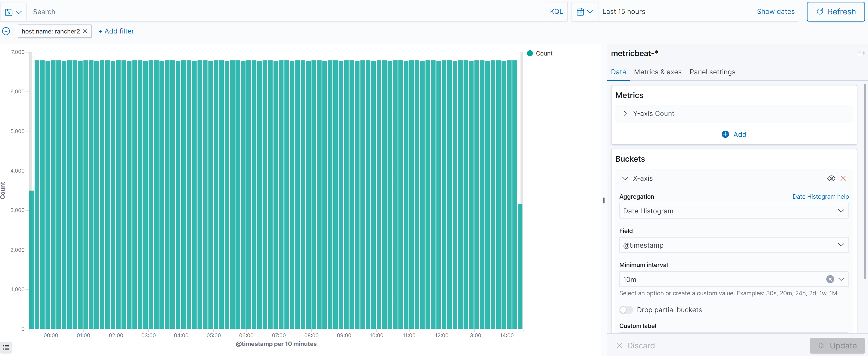The image size is (868, 356).
Task: Click inside the Search query field
Action: (x=135, y=11)
